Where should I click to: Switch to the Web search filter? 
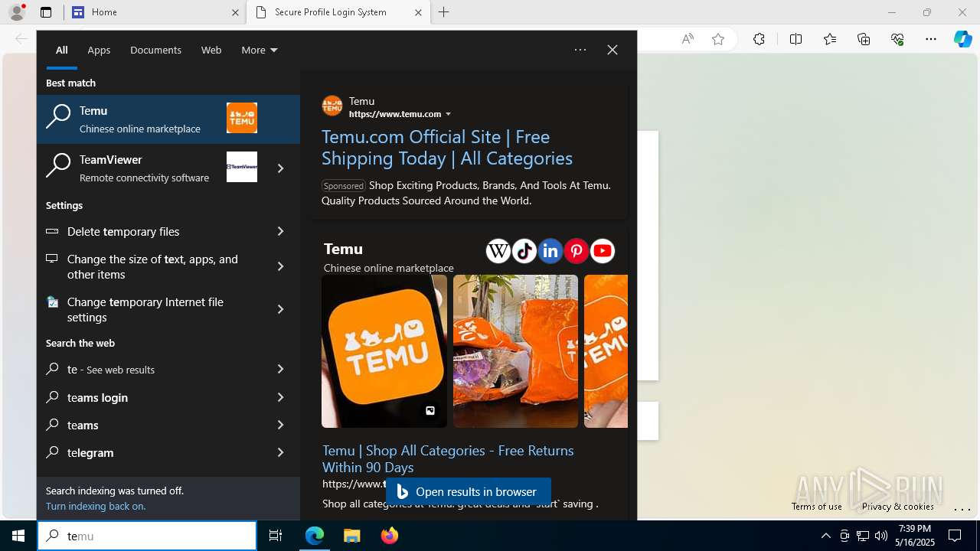211,50
